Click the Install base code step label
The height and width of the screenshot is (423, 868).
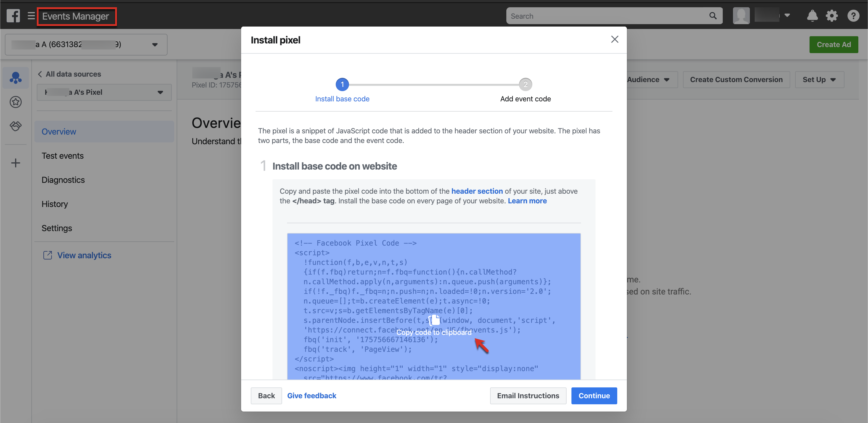342,99
